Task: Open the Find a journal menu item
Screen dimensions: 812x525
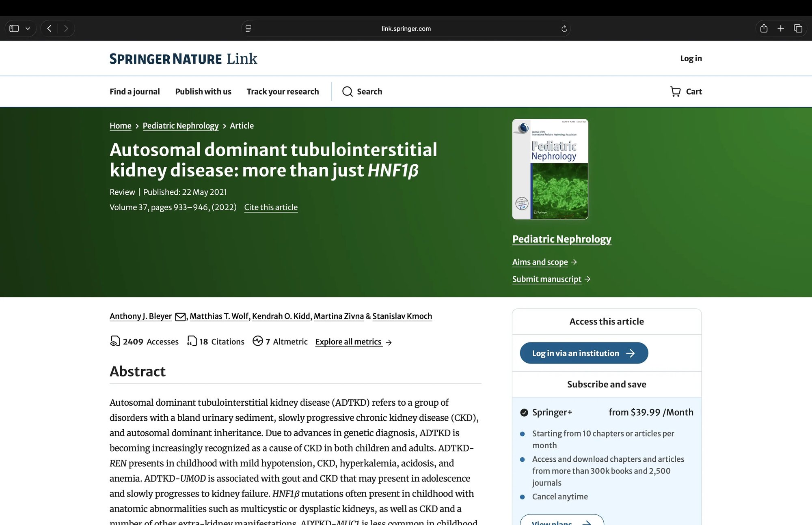Action: 135,92
